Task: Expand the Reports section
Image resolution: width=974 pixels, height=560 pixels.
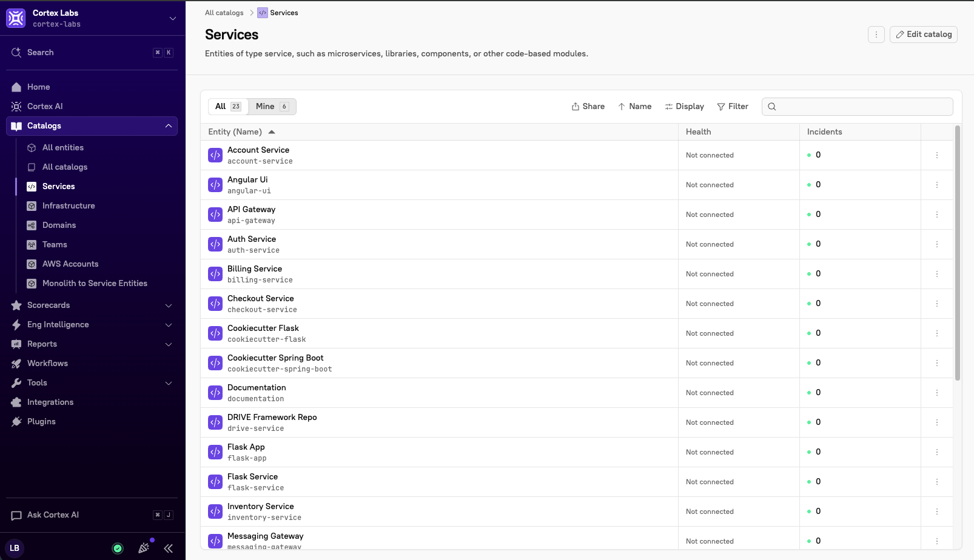Action: tap(169, 344)
